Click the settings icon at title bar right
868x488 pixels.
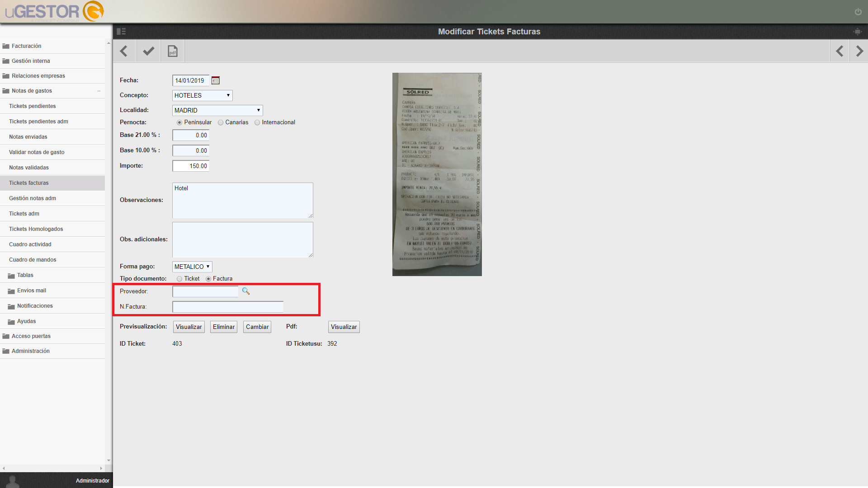857,31
